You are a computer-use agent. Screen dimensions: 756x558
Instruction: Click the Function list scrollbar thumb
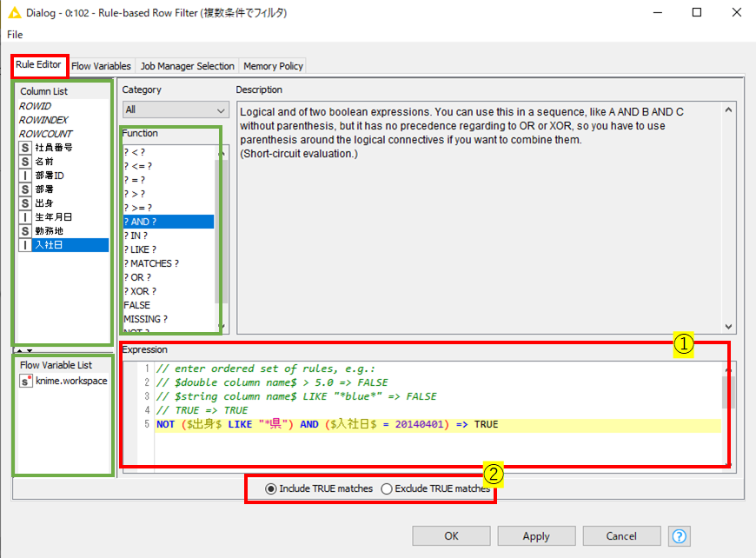(221, 231)
